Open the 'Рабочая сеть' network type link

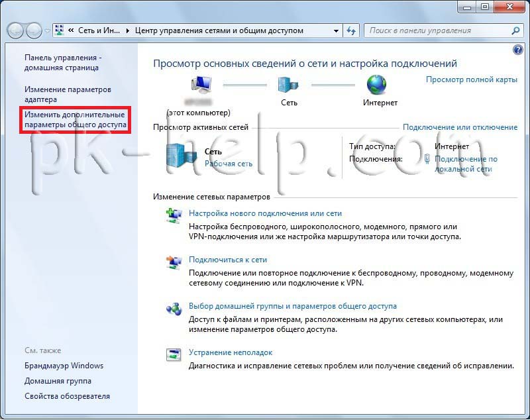click(x=229, y=164)
